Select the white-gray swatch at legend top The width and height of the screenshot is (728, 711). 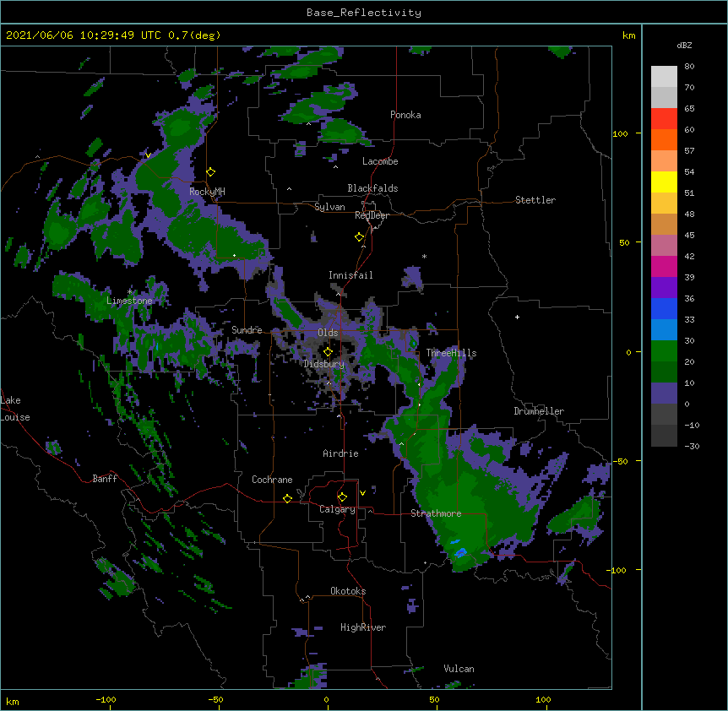point(664,76)
